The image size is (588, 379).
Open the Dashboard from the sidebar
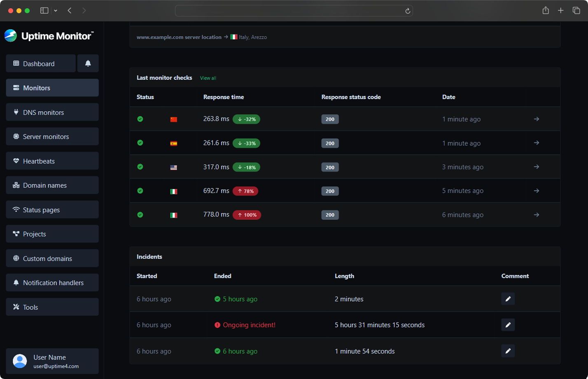tap(40, 63)
